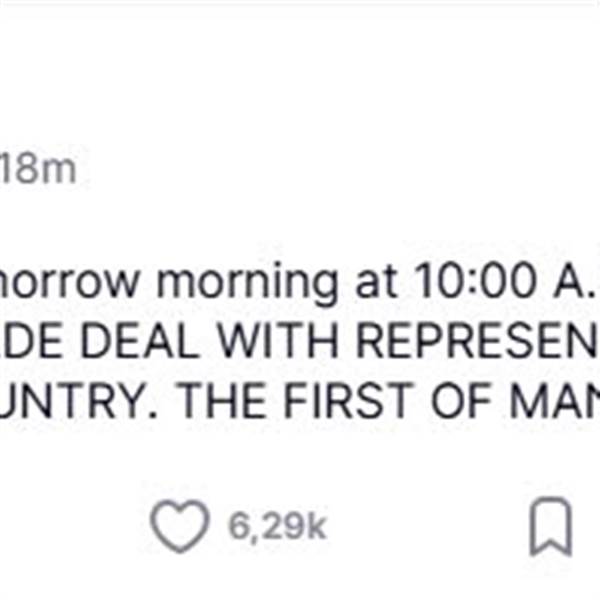
Task: Like the post using the heart icon
Action: [180, 526]
